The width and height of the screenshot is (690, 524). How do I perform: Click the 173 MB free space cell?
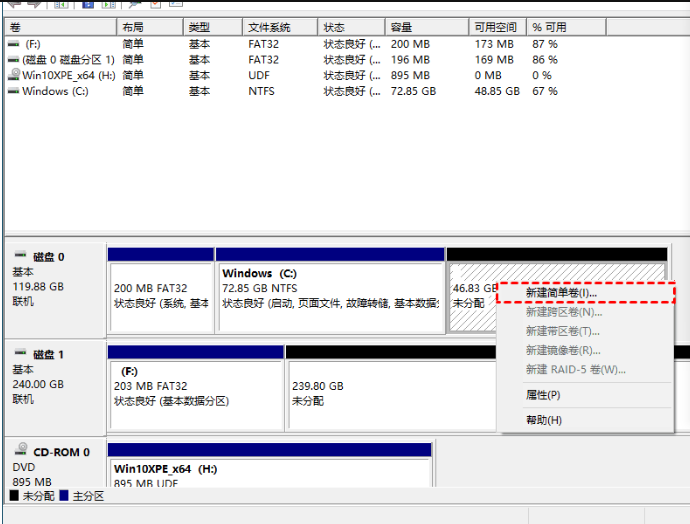tap(494, 44)
